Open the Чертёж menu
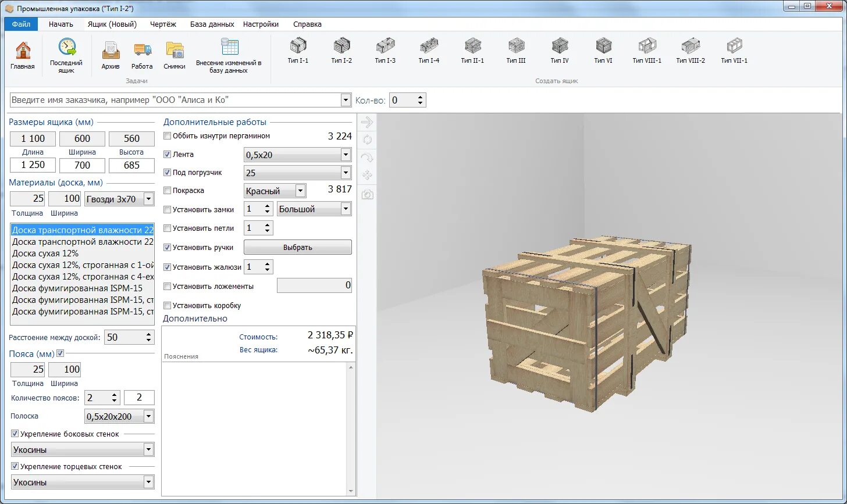Viewport: 847px width, 504px height. [163, 24]
